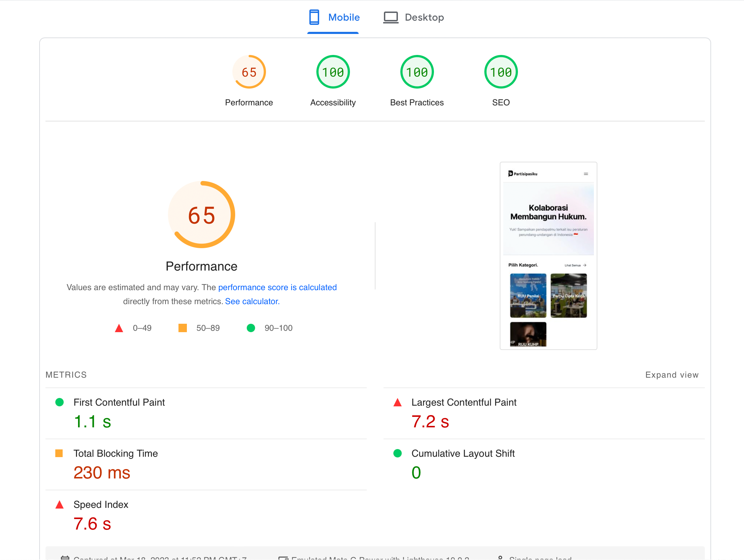Screen dimensions: 744x560
Task: Click the Desktop laptop icon
Action: (x=391, y=17)
